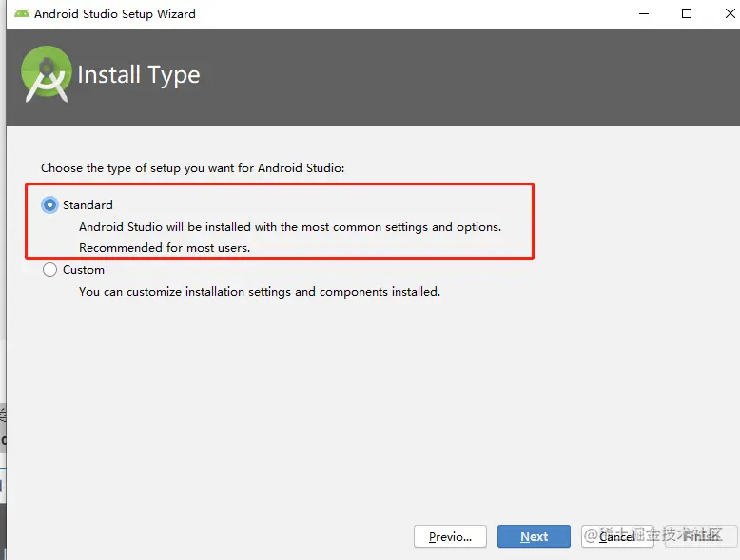Click the 'Install Type' heading text
This screenshot has height=560, width=740.
(139, 75)
